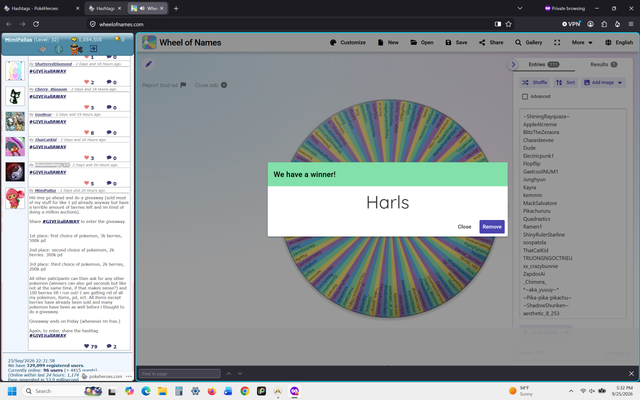This screenshot has width=640, height=400.
Task: Toggle the sidebar view icon in address bar
Action: point(498,24)
